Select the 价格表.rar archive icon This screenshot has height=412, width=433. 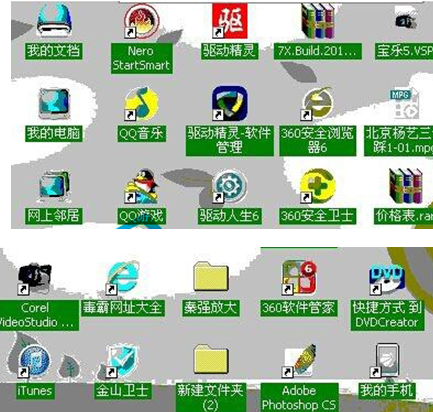click(x=406, y=186)
